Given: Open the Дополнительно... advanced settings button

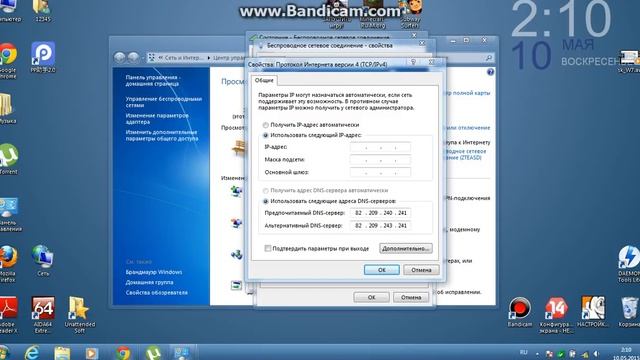Looking at the screenshot, I should click(x=406, y=248).
